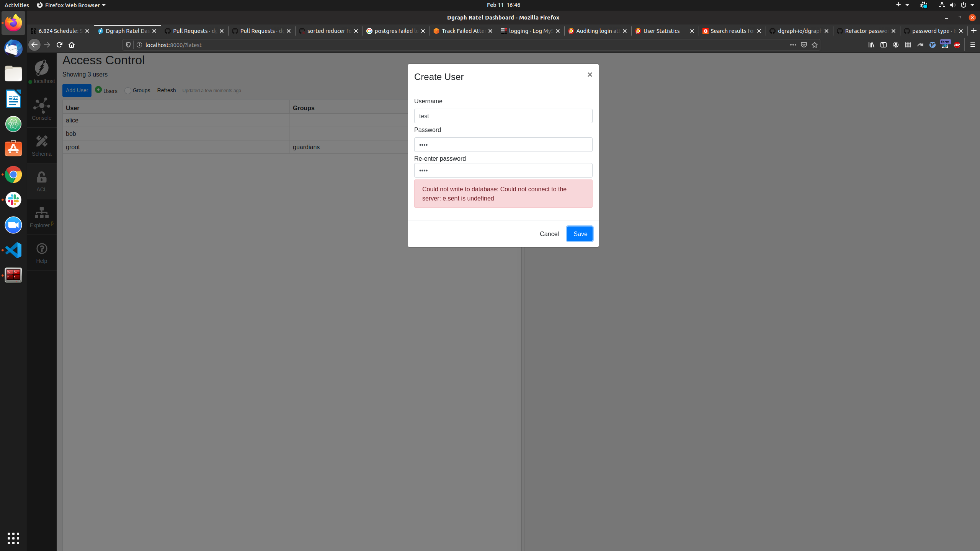
Task: Select the Groups radio button
Action: click(x=127, y=90)
